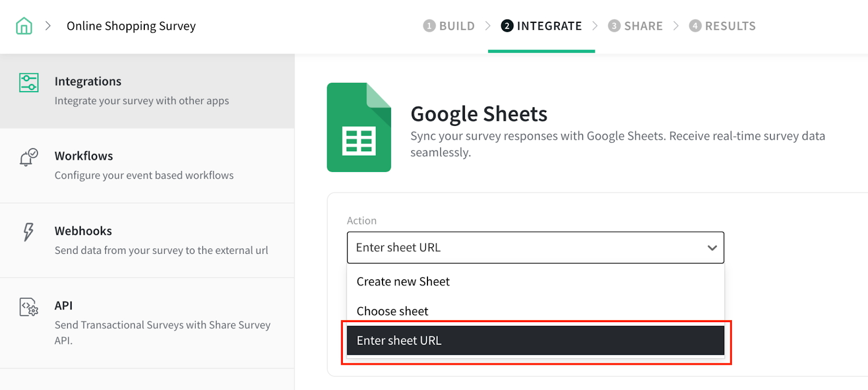The width and height of the screenshot is (868, 390).
Task: Click the Workflows bell icon
Action: tap(29, 157)
